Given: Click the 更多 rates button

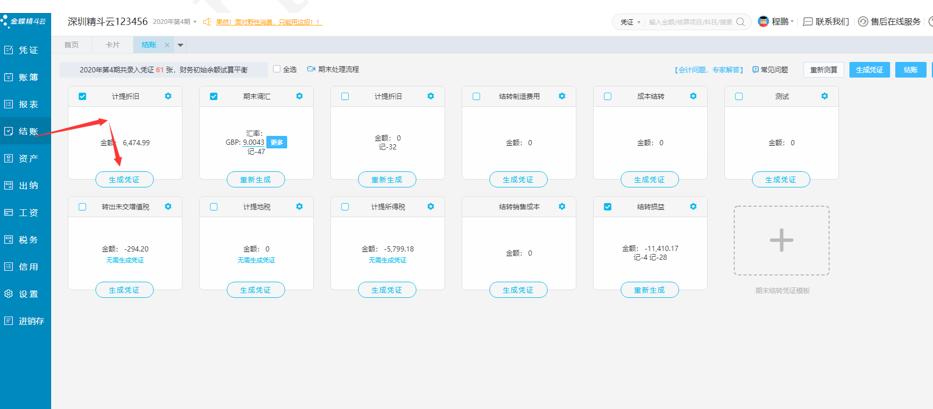Looking at the screenshot, I should pyautogui.click(x=277, y=142).
